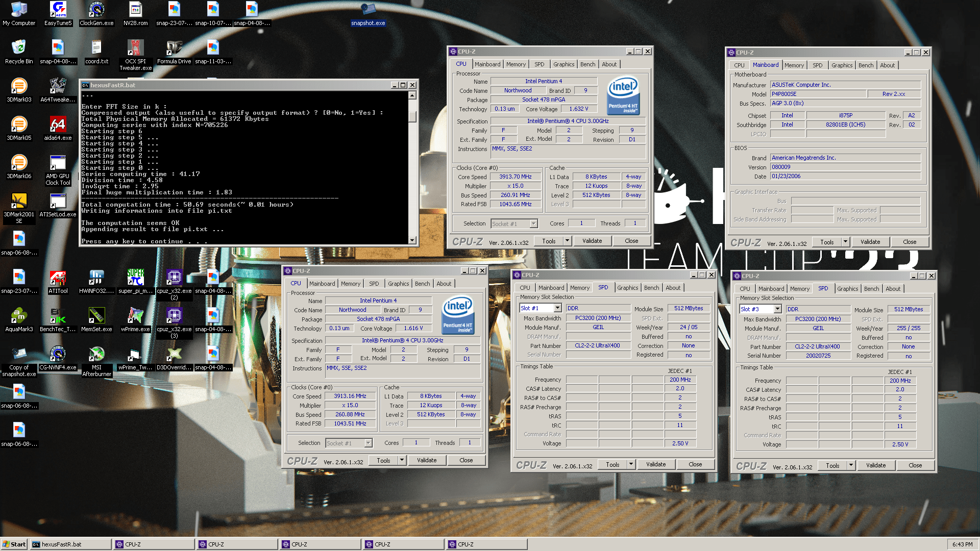The width and height of the screenshot is (980, 551).
Task: Click the system tray clock showing 6:43 PM
Action: 962,544
